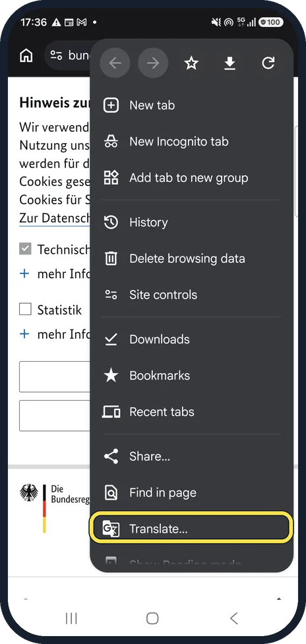Tap the first empty cookie button

point(54,376)
